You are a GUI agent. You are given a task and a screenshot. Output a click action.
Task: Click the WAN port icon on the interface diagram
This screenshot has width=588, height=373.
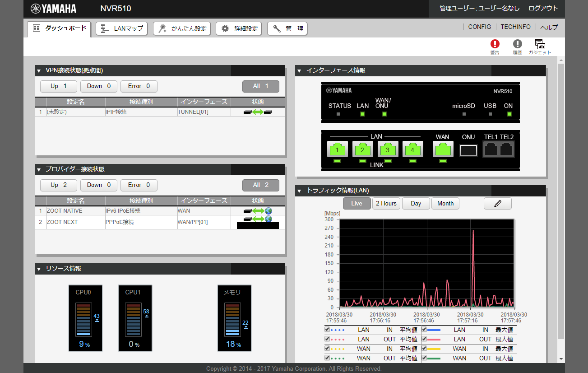click(x=443, y=149)
